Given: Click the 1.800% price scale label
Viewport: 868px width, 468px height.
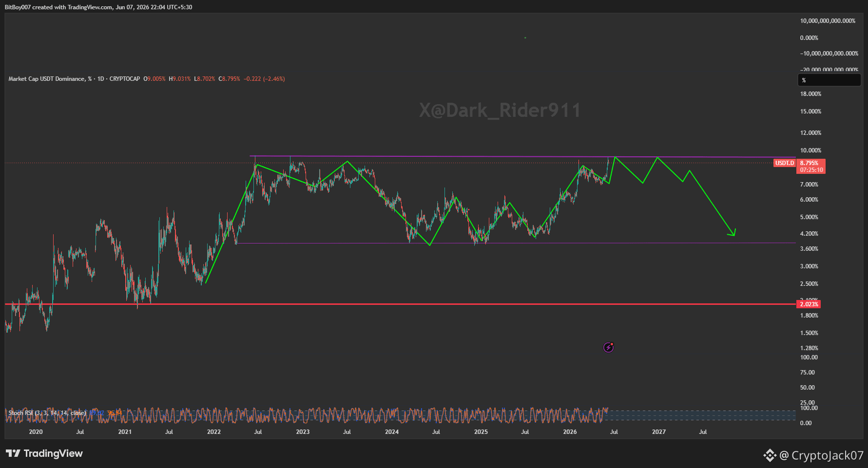Looking at the screenshot, I should click(x=810, y=316).
